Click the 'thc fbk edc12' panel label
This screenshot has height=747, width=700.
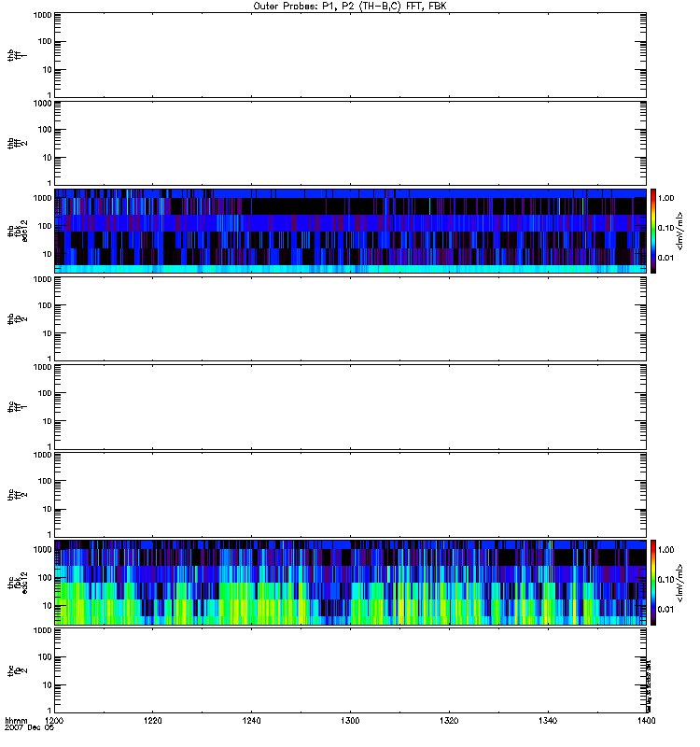(17, 583)
